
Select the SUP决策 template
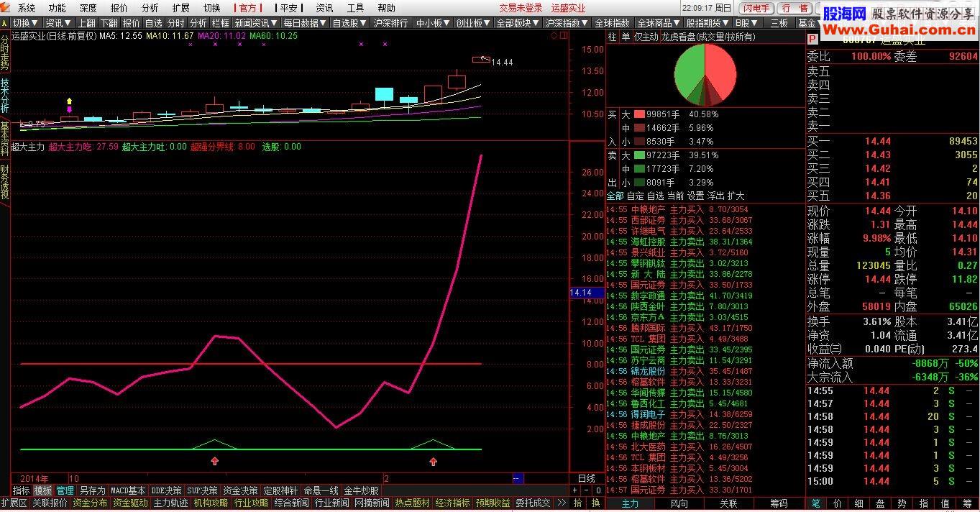tap(202, 490)
